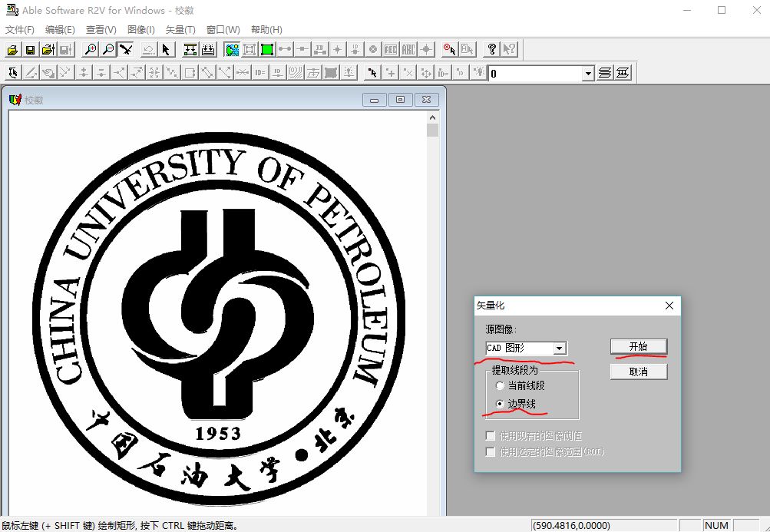Tick the 使用现有的图像阈值 checkbox
This screenshot has width=770, height=532.
point(490,436)
